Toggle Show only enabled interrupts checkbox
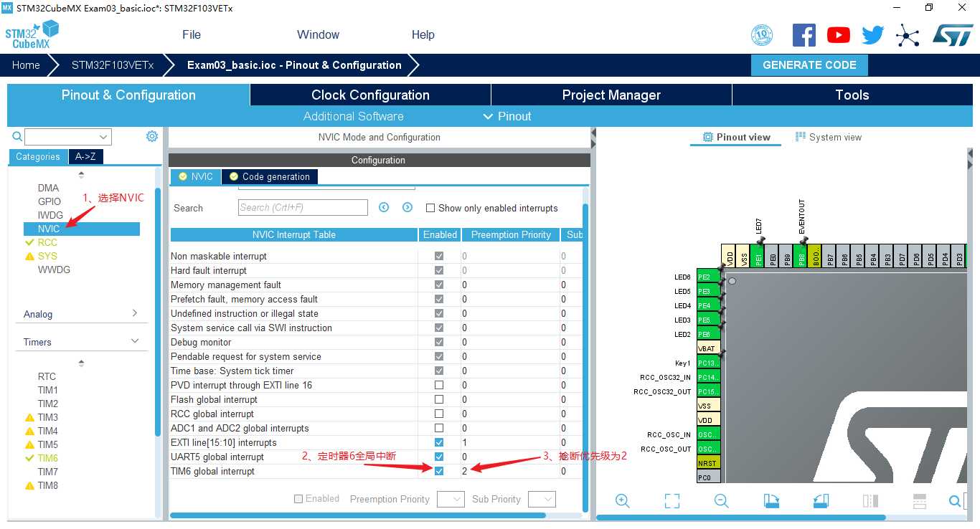 [x=430, y=208]
